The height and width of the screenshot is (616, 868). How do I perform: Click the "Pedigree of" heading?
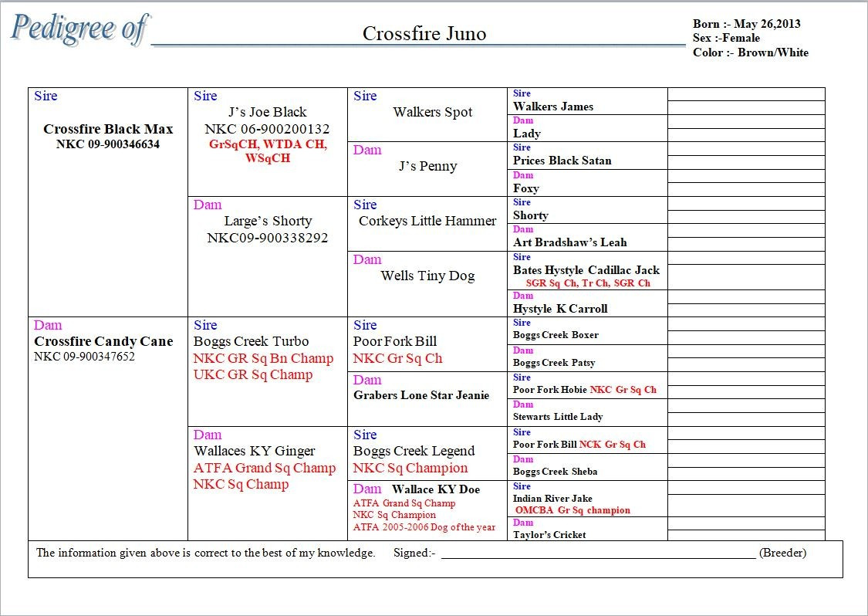click(79, 29)
